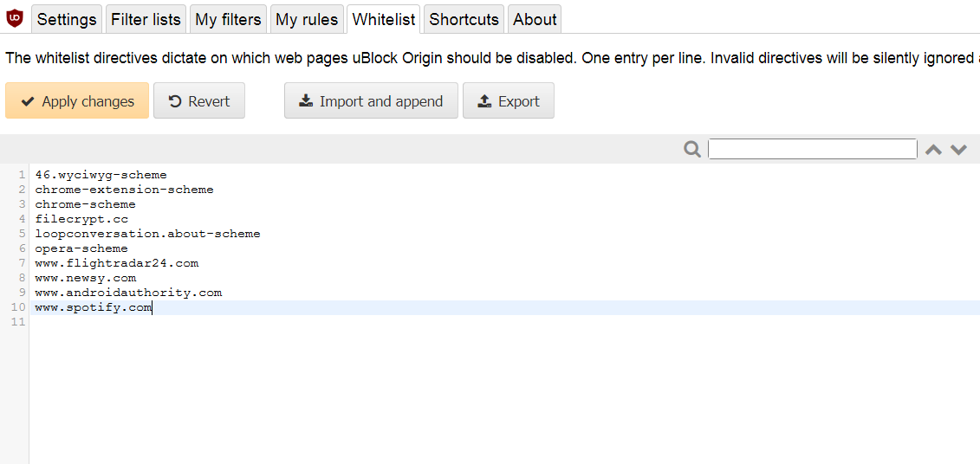The image size is (980, 464).
Task: Revert the whitelist edits
Action: point(199,101)
